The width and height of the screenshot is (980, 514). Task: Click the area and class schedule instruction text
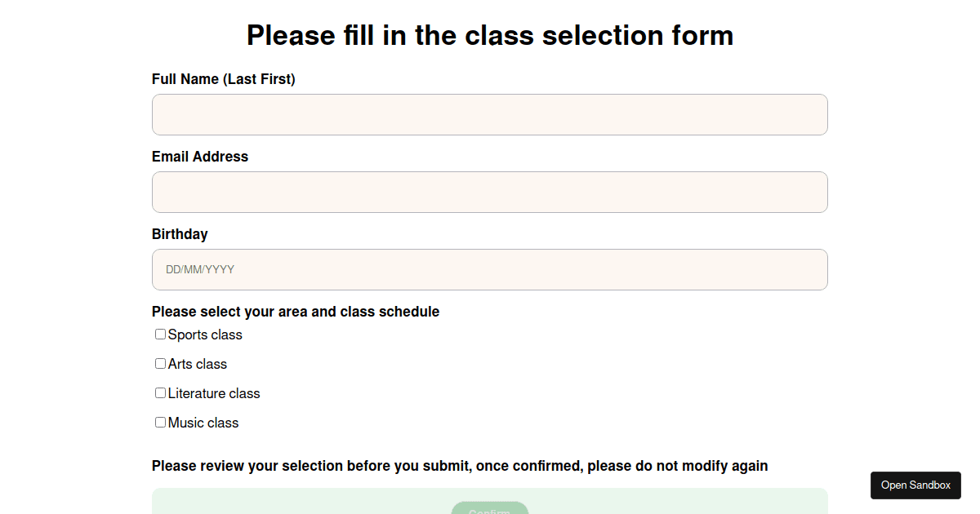[x=296, y=312]
